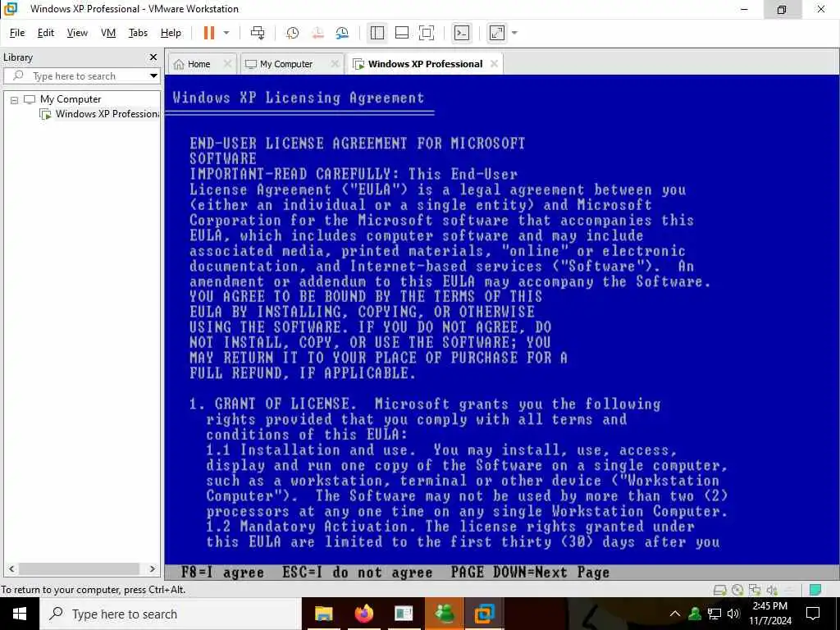Open the Library search filter dropdown arrow
840x630 pixels.
pos(153,75)
